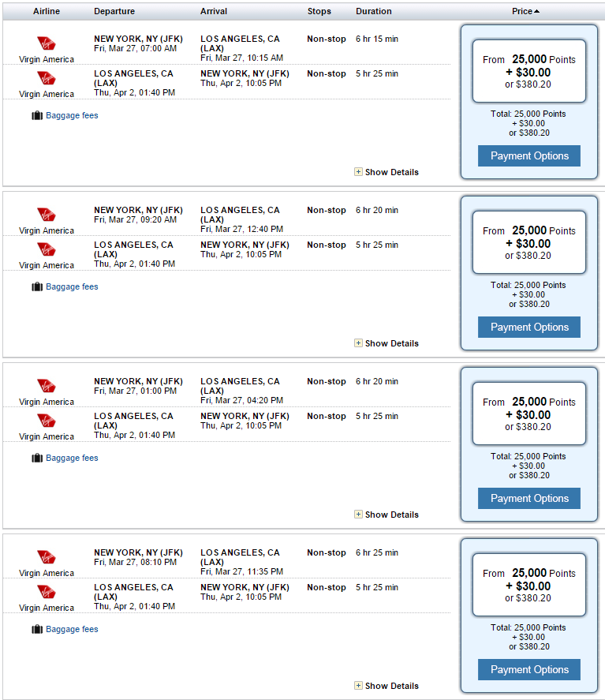Expand Show Details for the 07:00 AM flight
Image resolution: width=605 pixels, height=700 pixels.
pyautogui.click(x=387, y=172)
